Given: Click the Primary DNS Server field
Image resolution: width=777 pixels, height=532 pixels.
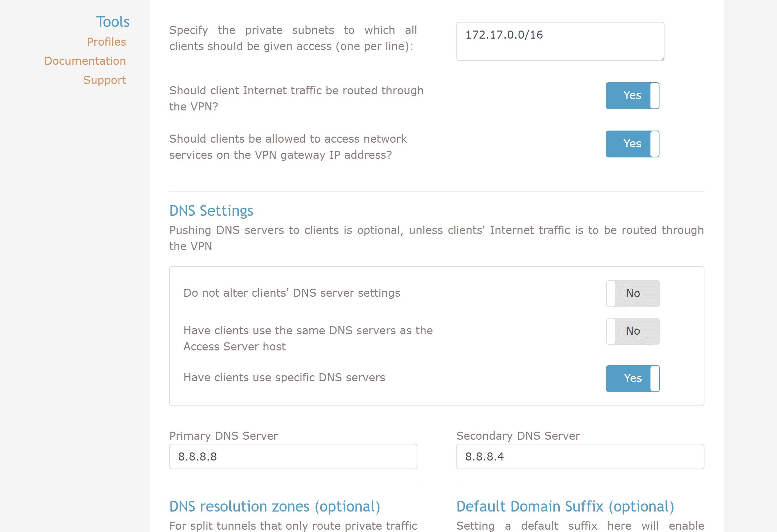Looking at the screenshot, I should [293, 456].
